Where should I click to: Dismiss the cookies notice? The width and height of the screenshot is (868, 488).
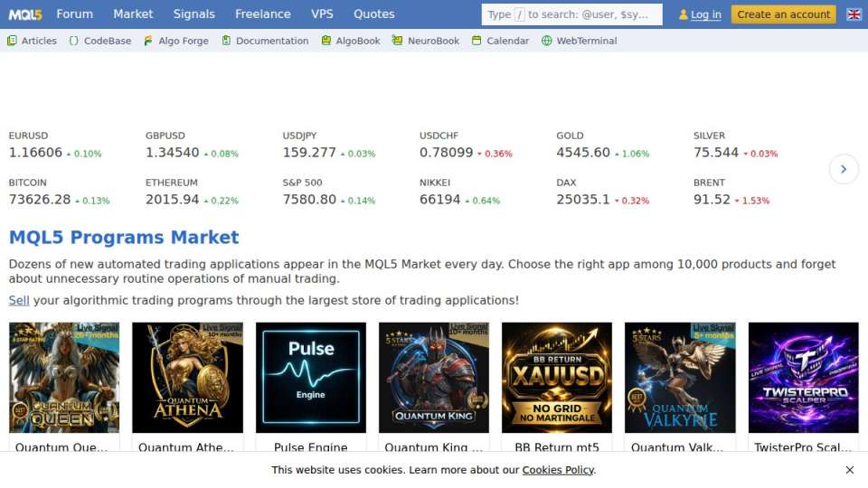pos(850,470)
